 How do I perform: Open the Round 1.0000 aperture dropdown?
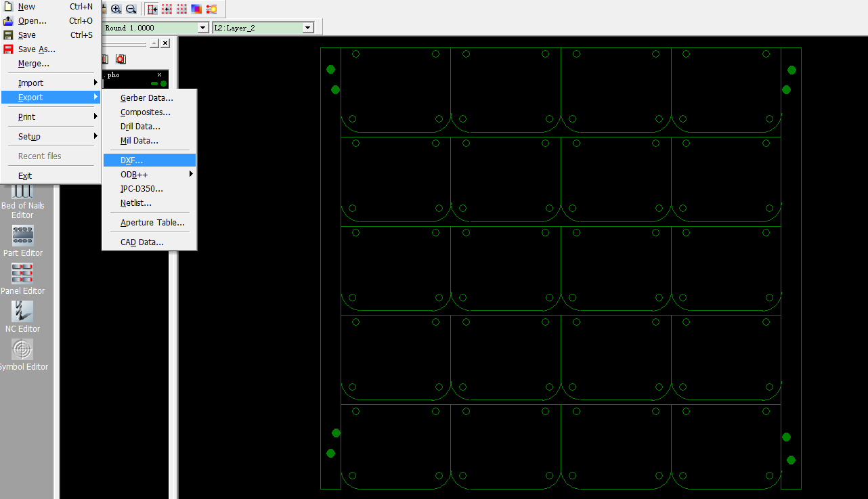pos(202,28)
